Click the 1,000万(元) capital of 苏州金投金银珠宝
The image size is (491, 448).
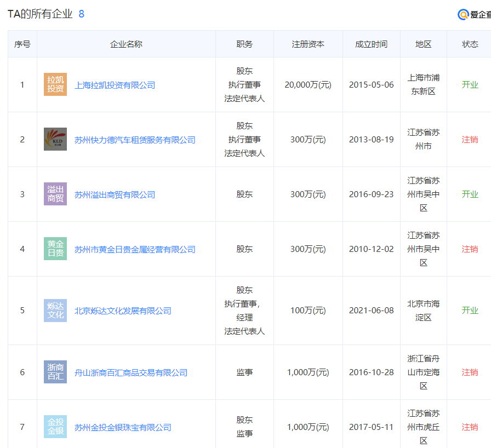pyautogui.click(x=308, y=427)
